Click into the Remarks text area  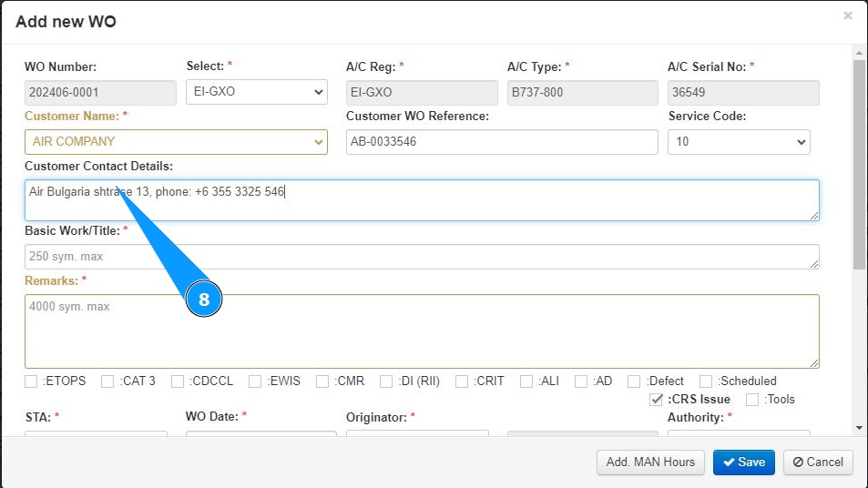(422, 330)
